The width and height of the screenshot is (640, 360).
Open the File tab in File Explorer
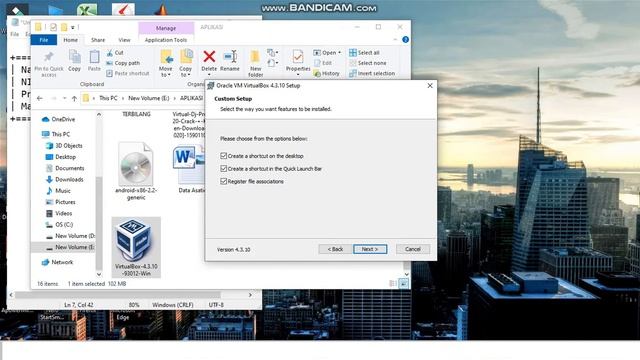tap(44, 40)
